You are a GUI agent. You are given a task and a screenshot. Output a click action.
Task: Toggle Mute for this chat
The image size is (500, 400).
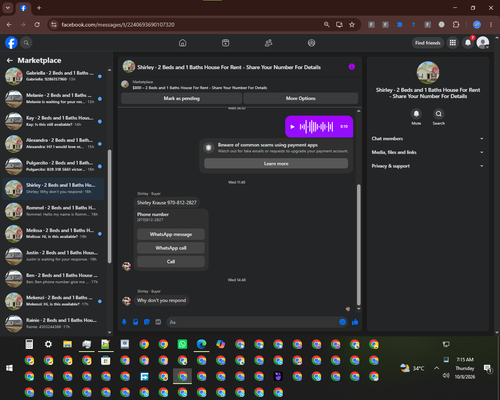tap(416, 114)
